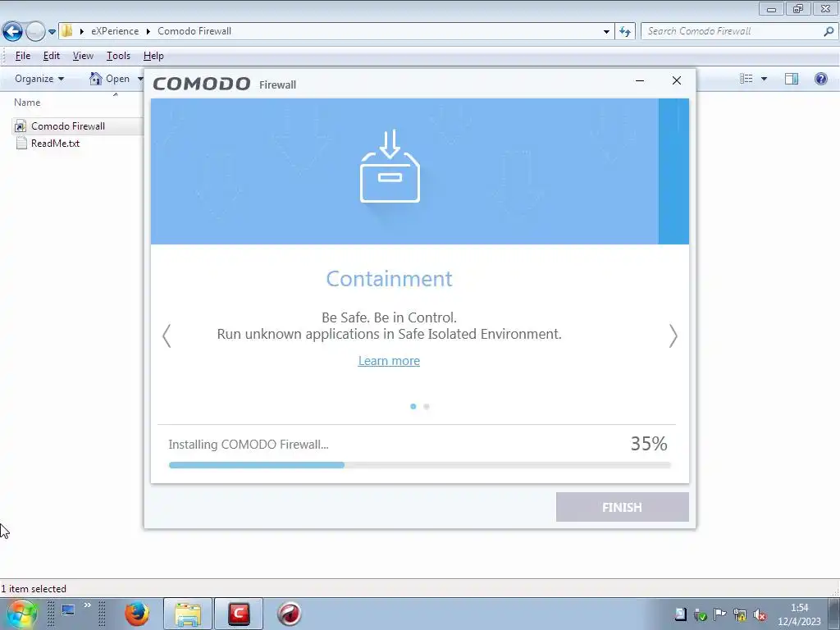Expand the address bar history dropdown
The height and width of the screenshot is (630, 840).
(606, 32)
